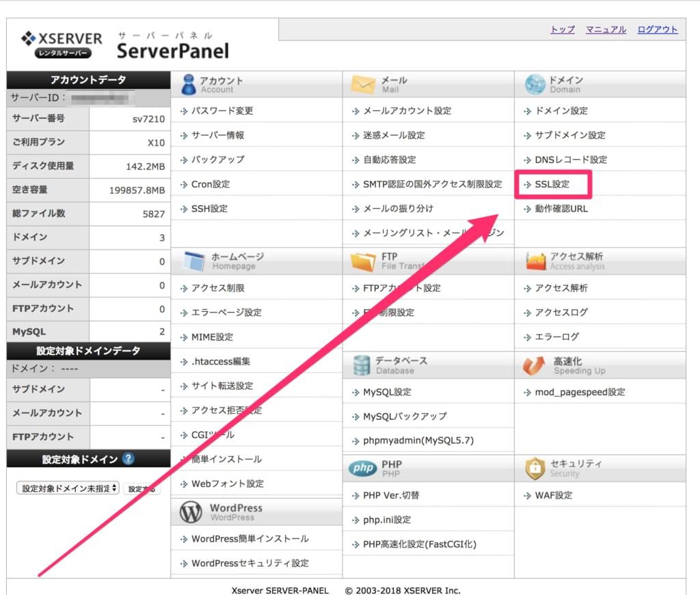Open ドメイン設定

point(561,111)
